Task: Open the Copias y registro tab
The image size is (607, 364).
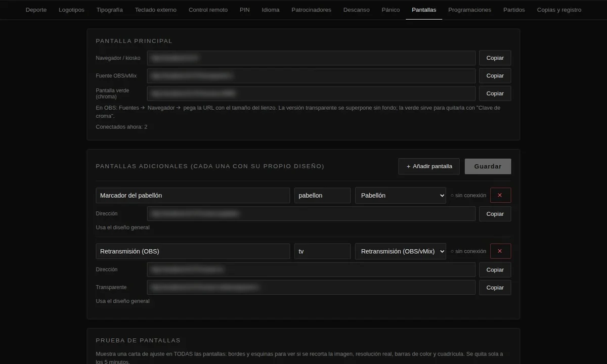Action: (559, 10)
